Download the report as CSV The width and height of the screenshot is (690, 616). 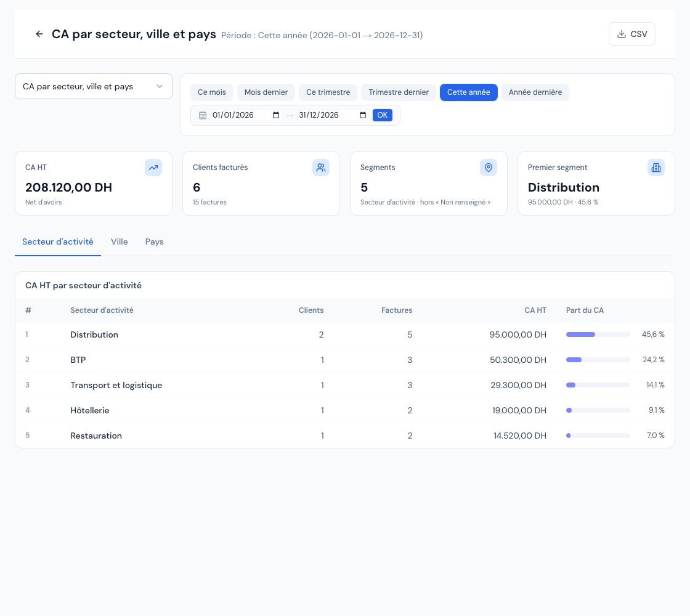[632, 34]
